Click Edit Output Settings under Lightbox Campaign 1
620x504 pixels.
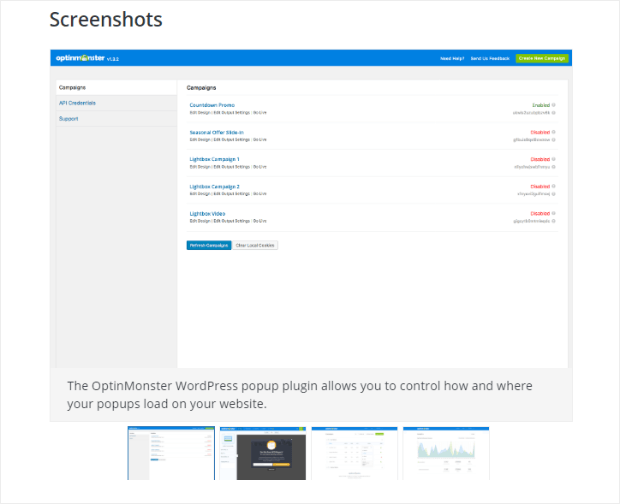(232, 167)
